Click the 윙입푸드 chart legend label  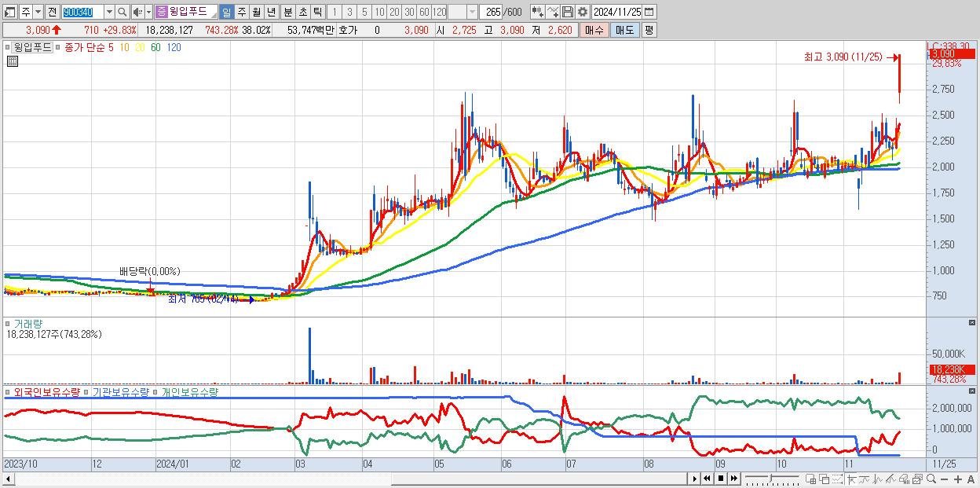click(32, 47)
